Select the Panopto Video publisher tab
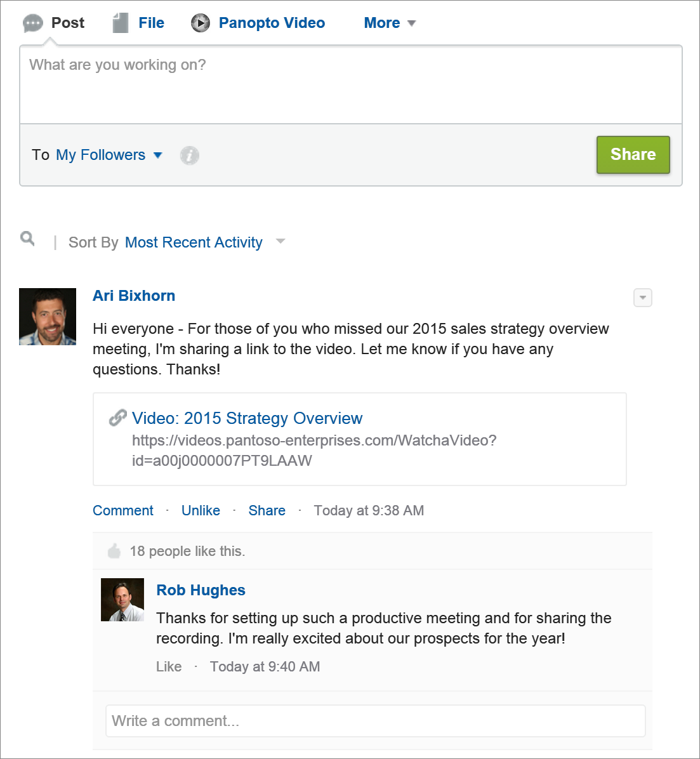 (x=272, y=23)
